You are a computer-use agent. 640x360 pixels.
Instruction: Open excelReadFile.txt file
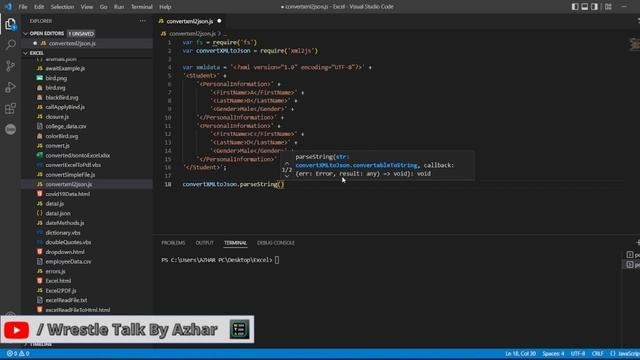coord(66,300)
